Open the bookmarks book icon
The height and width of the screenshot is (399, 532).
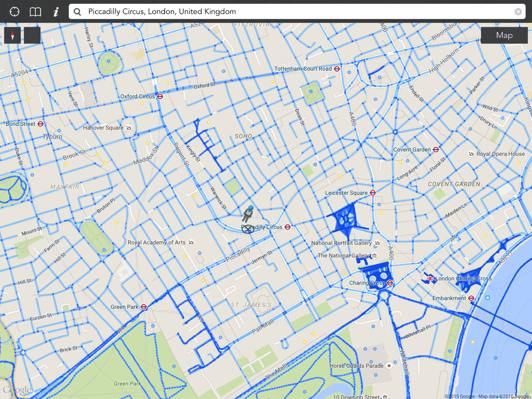(35, 11)
